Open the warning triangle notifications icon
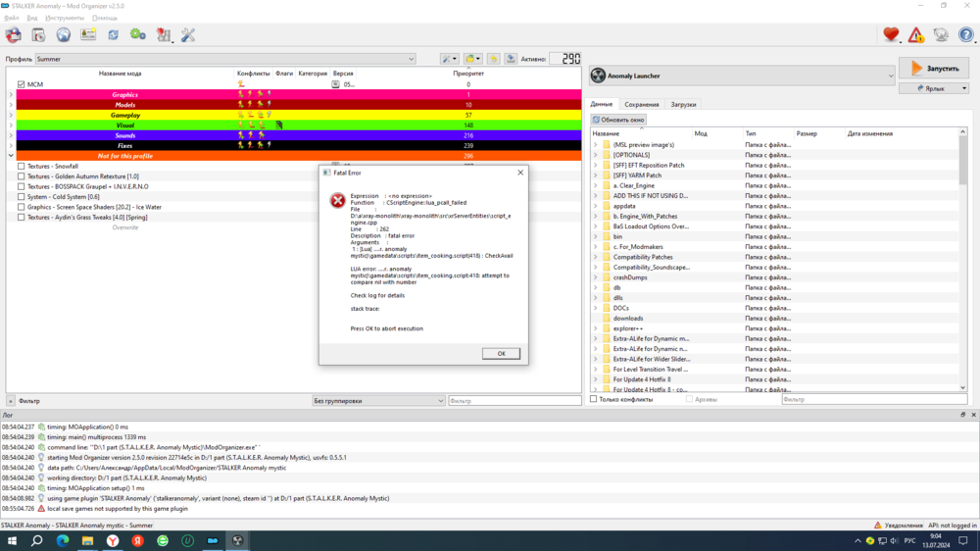Screen dimensions: 980x551 (x=915, y=35)
